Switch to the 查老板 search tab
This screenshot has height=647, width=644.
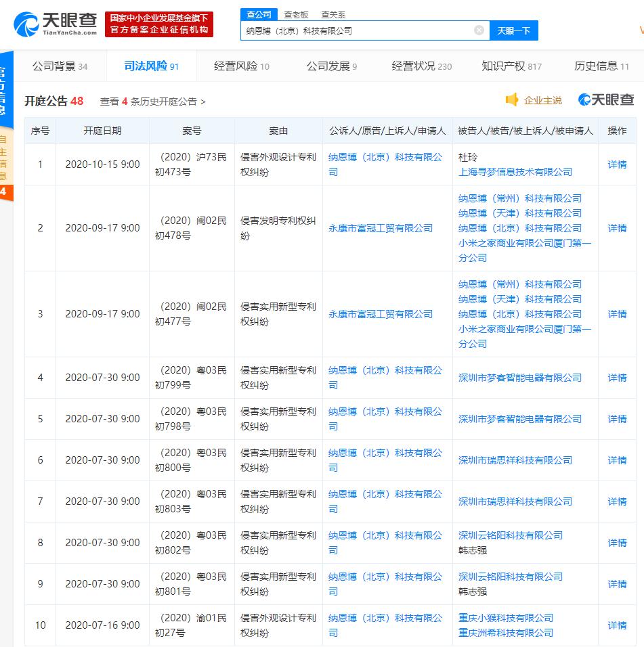tap(296, 15)
